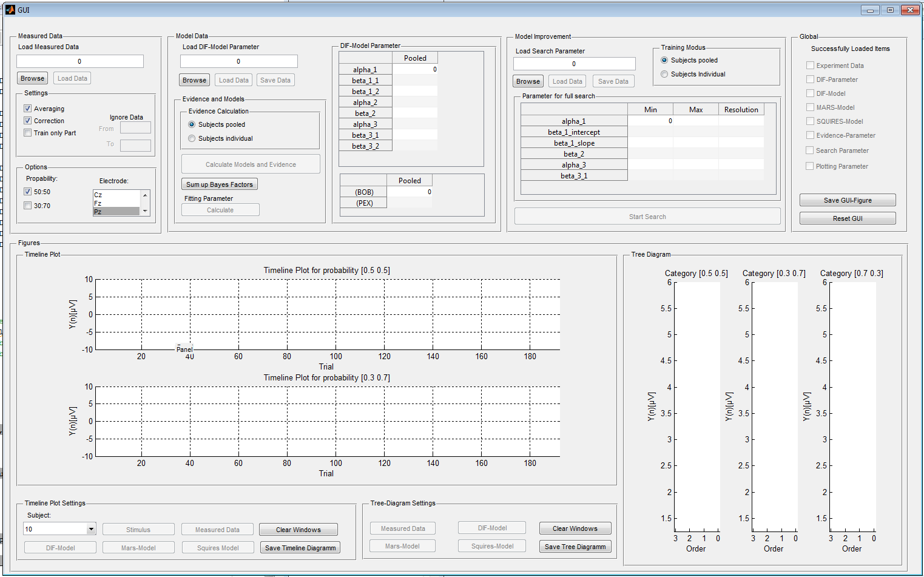
Task: Check the 30:70 probability option
Action: 28,206
